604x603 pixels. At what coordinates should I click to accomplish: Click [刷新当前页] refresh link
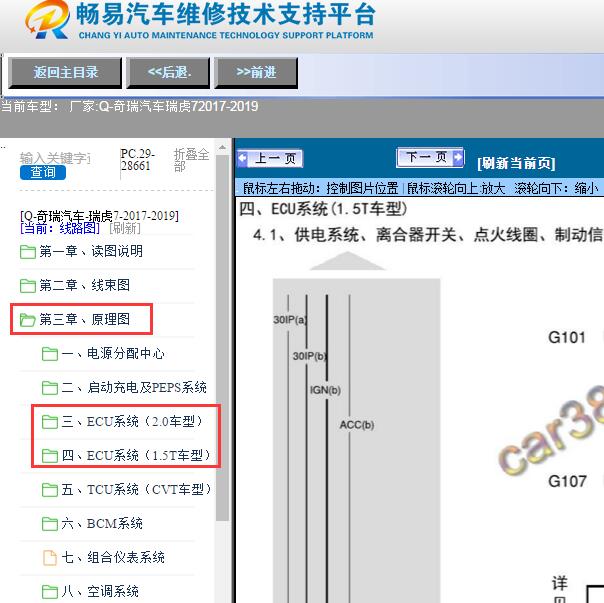pos(516,163)
